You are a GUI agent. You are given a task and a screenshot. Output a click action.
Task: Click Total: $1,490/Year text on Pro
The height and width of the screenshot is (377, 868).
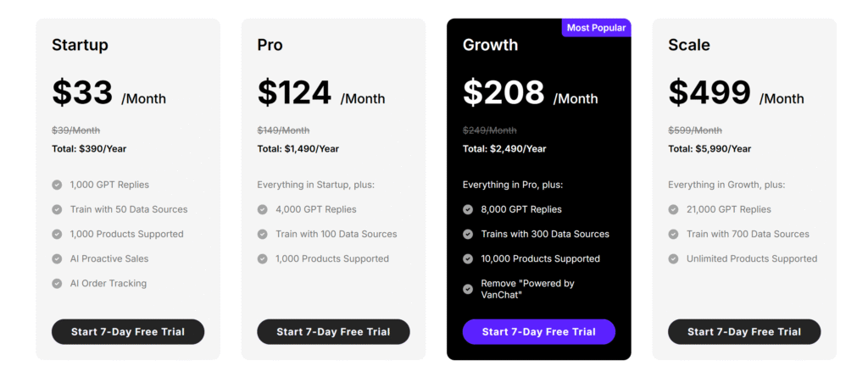(x=298, y=149)
